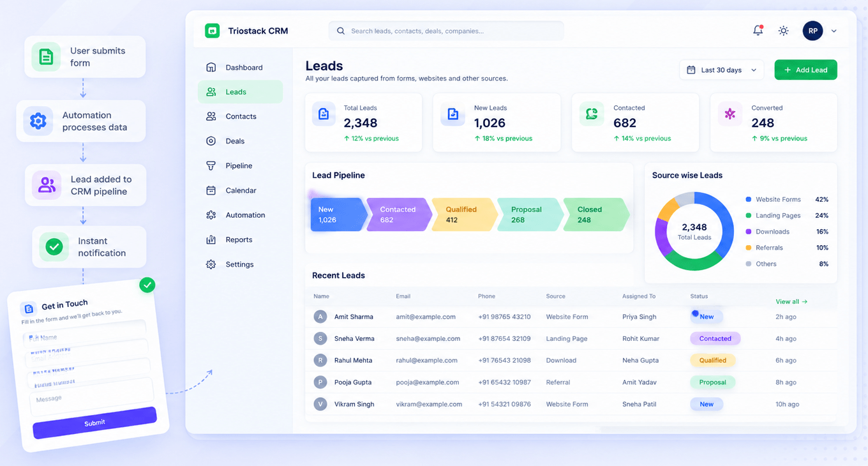The image size is (868, 466).
Task: Click the Contacted status badge for Sneha Verma
Action: click(x=715, y=338)
